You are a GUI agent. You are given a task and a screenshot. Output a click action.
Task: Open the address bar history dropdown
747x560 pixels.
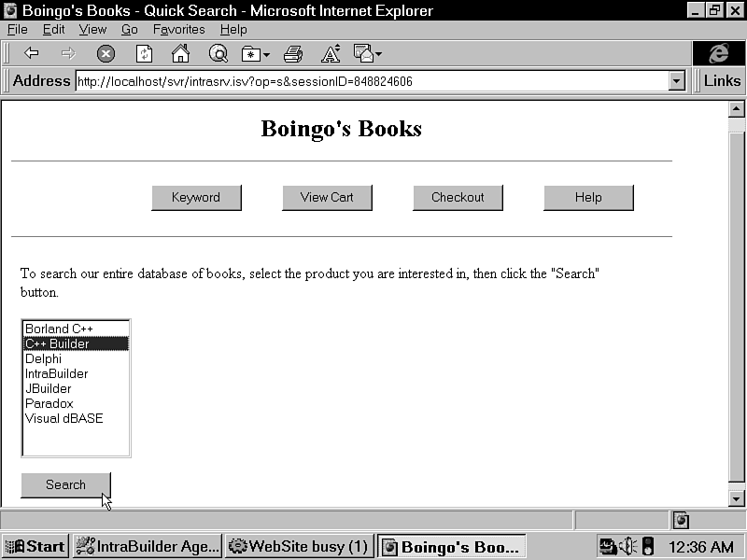(x=676, y=81)
